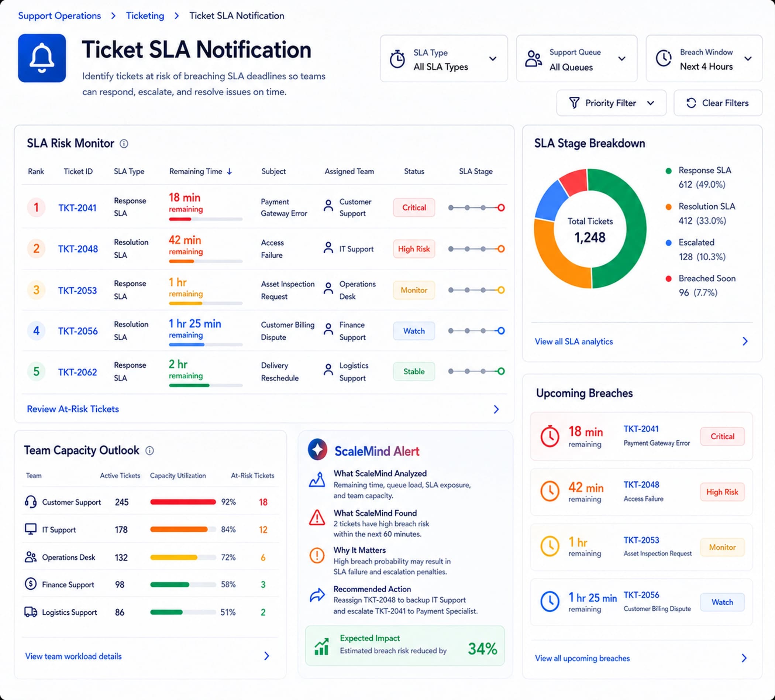Expand the View all SLA analytics chevron
This screenshot has width=775, height=700.
click(745, 341)
